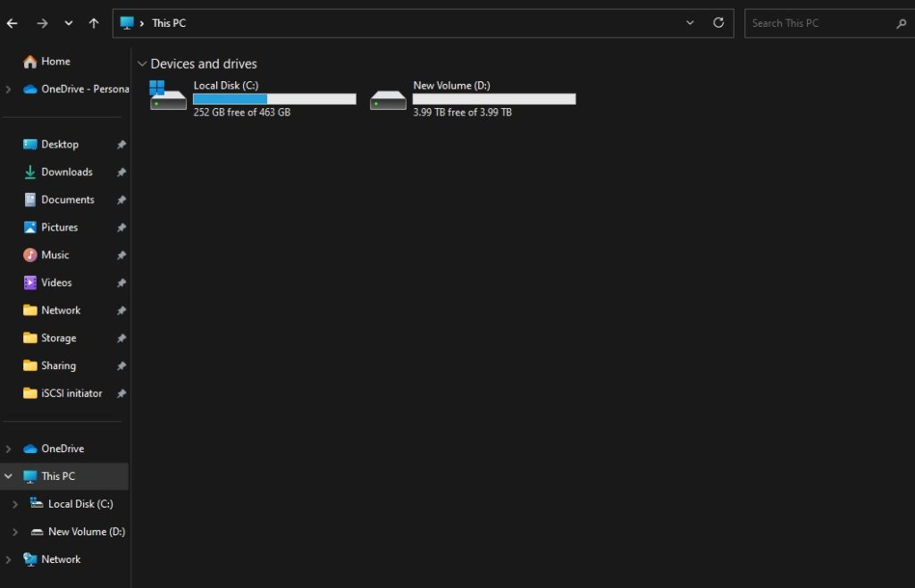The image size is (915, 588).
Task: Expand the lower OneDrive tree node
Action: [8, 449]
